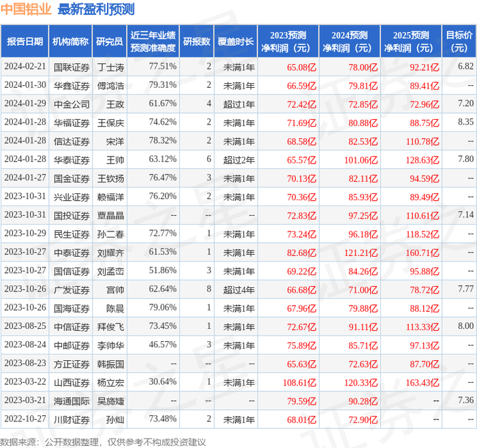Click 2023 forecast 82.68亿
Viewport: 477px width, 448px height.
click(301, 253)
